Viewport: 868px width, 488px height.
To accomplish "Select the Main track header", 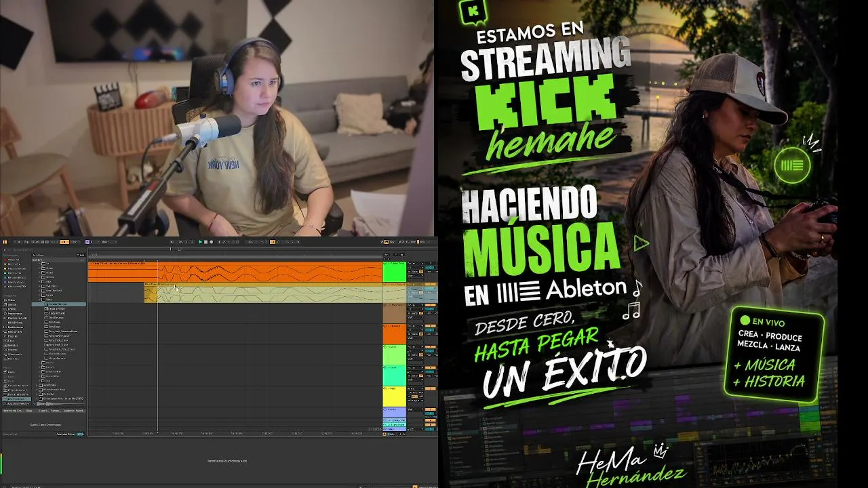I will 394,429.
